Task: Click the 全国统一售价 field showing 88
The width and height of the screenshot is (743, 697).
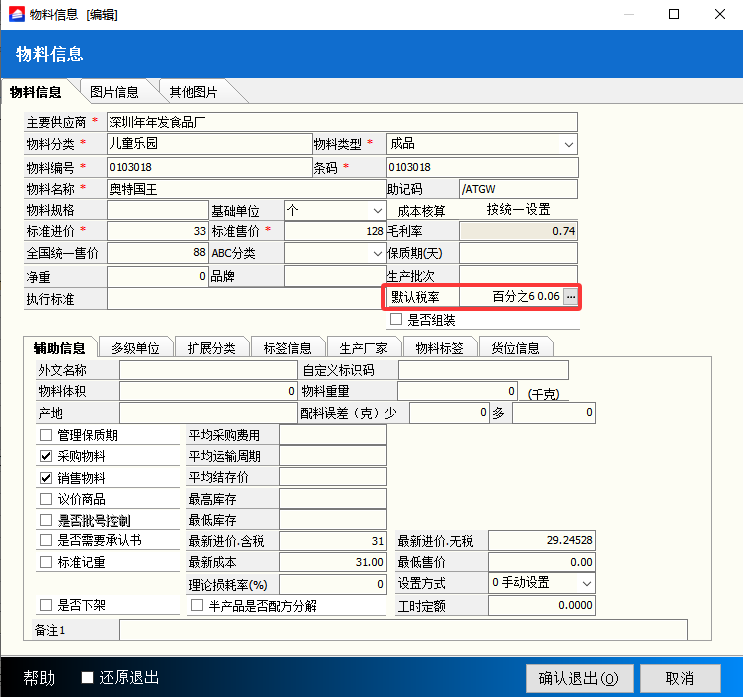Action: coord(158,253)
